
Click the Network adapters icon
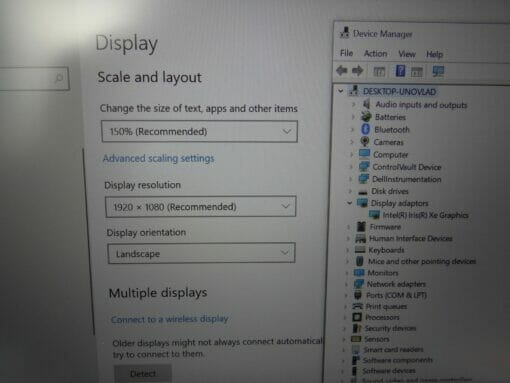pos(358,284)
